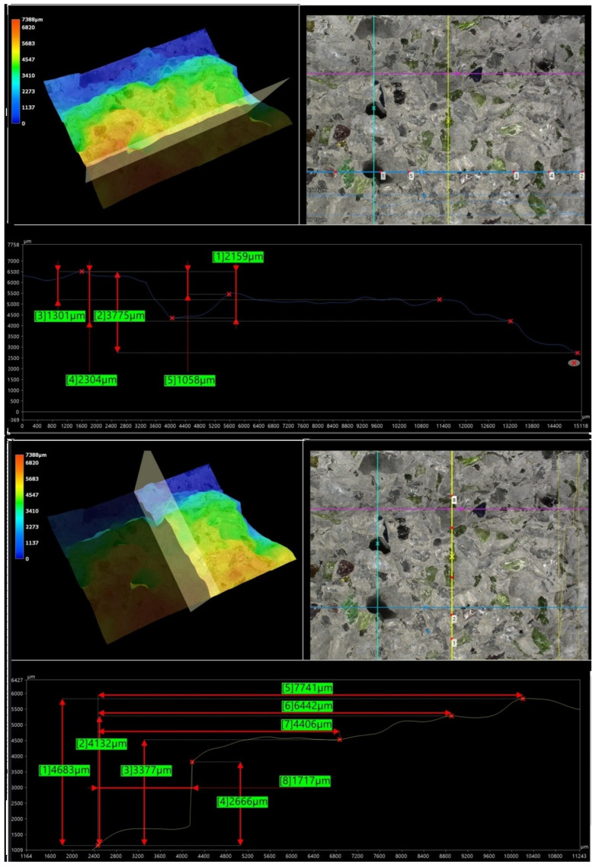Select the [4]2304µm measurement label

[91, 380]
